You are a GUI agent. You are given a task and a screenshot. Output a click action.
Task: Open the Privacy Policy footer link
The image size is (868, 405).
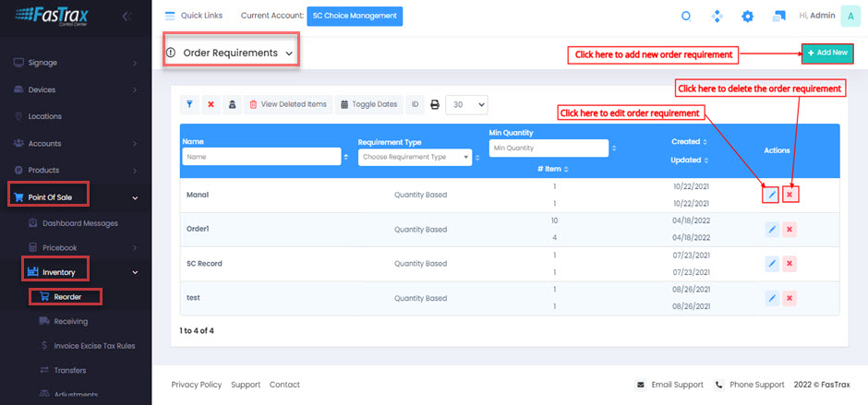tap(197, 385)
